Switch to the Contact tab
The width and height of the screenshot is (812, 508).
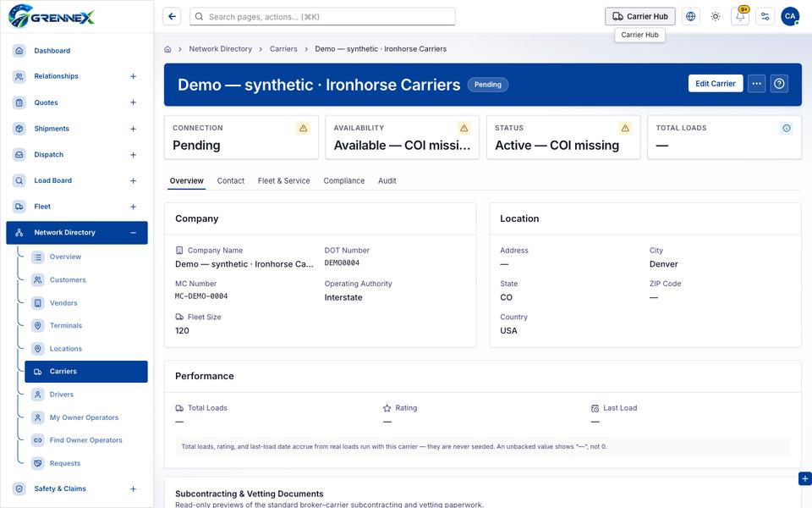point(230,181)
